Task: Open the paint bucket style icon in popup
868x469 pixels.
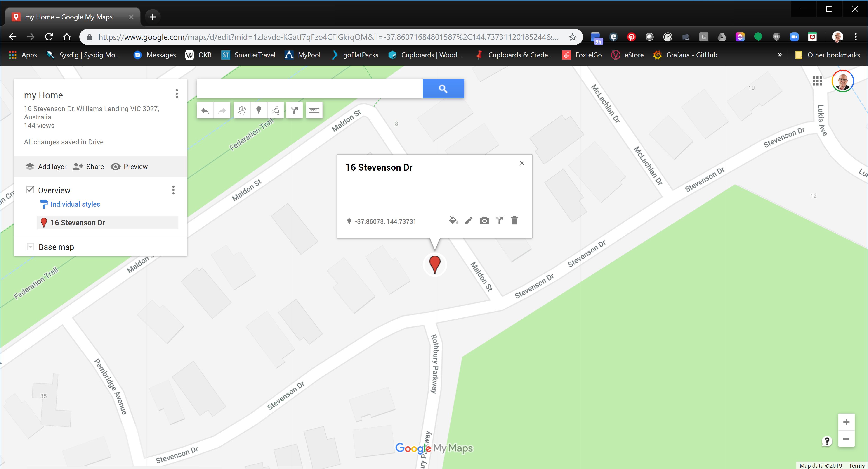Action: click(x=453, y=221)
